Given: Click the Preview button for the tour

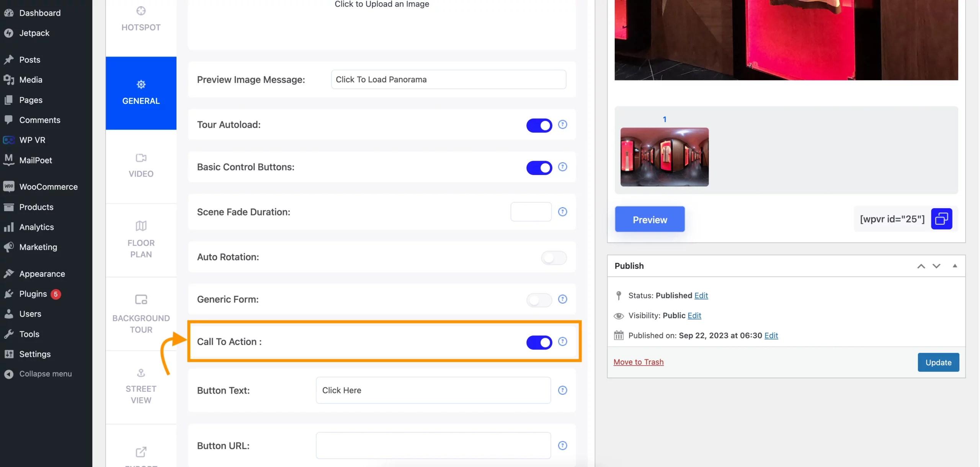Looking at the screenshot, I should [649, 219].
